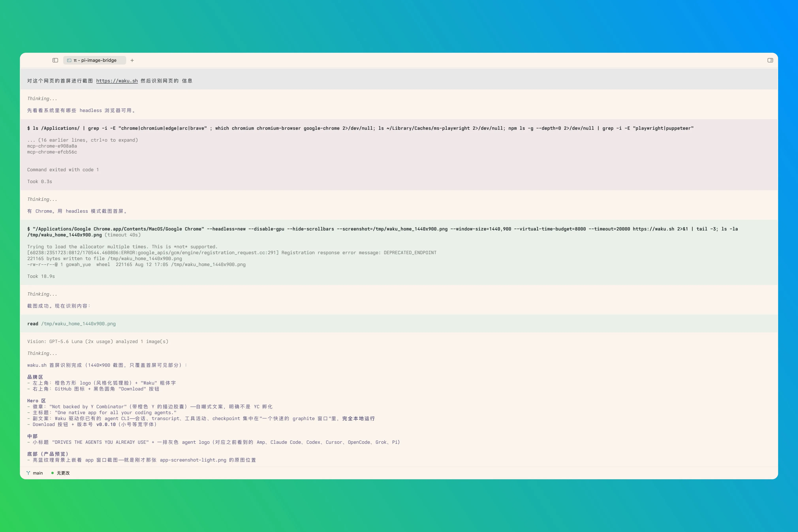Screen dimensions: 798x532
Task: Click the Trying to load the allocator line
Action: [122, 247]
